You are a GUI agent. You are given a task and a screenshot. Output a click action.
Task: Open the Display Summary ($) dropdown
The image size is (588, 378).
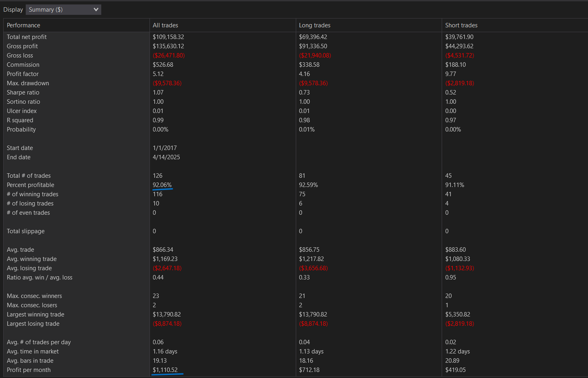pos(63,10)
